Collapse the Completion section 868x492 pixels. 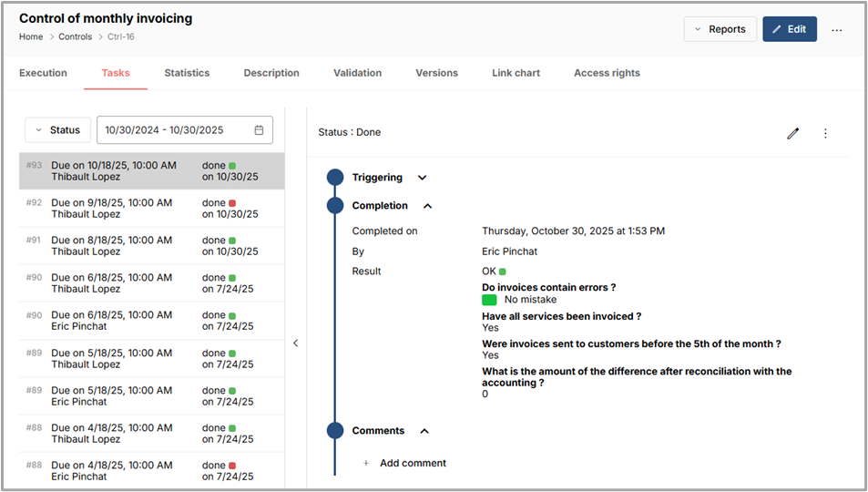(x=428, y=206)
